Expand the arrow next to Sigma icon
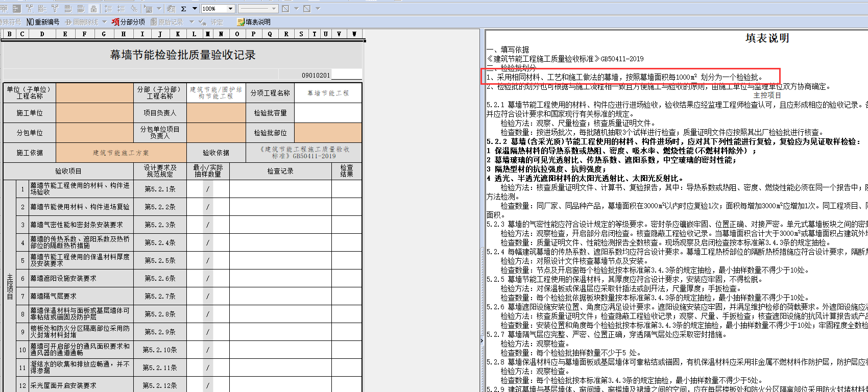 tap(195, 9)
